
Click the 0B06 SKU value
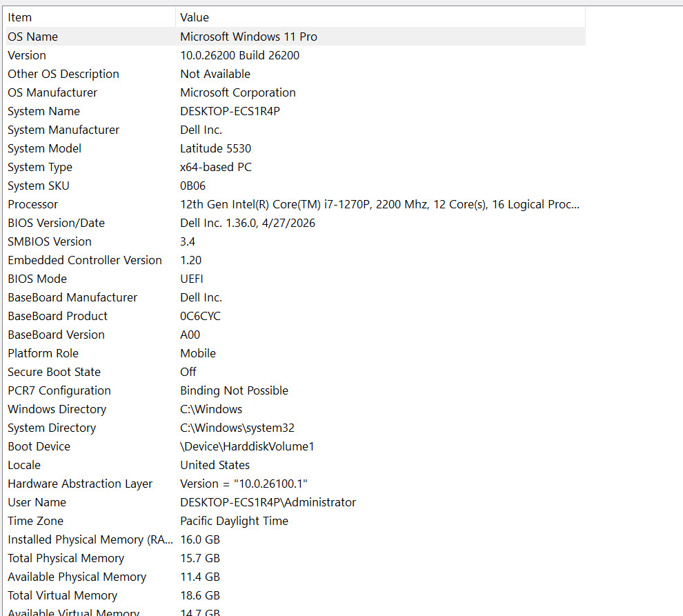[192, 186]
